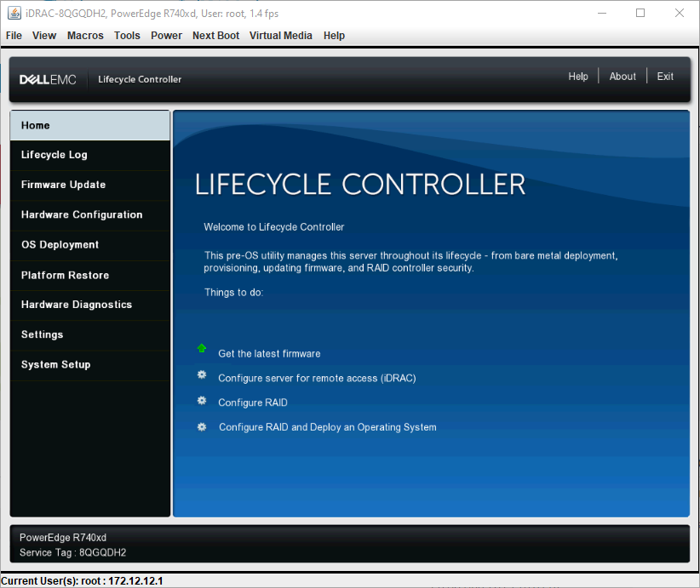The height and width of the screenshot is (588, 700).
Task: Click Help in the Lifecycle Controller header
Action: 578,76
